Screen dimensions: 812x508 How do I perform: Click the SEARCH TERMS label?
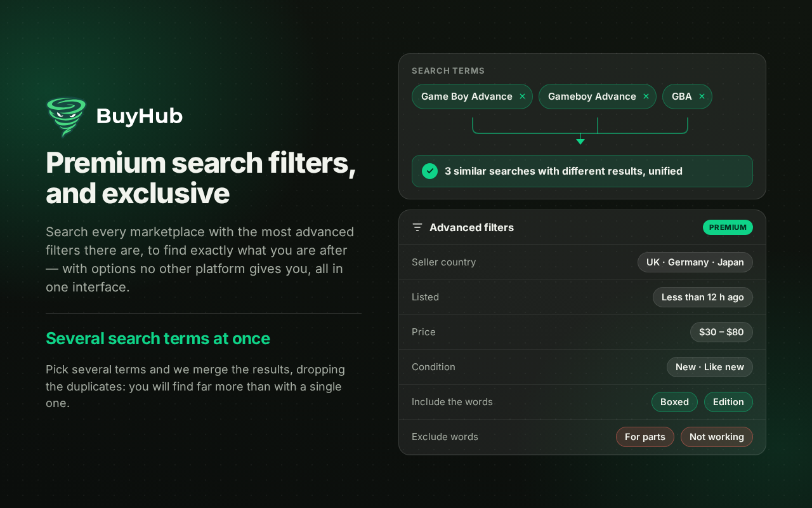tap(448, 71)
